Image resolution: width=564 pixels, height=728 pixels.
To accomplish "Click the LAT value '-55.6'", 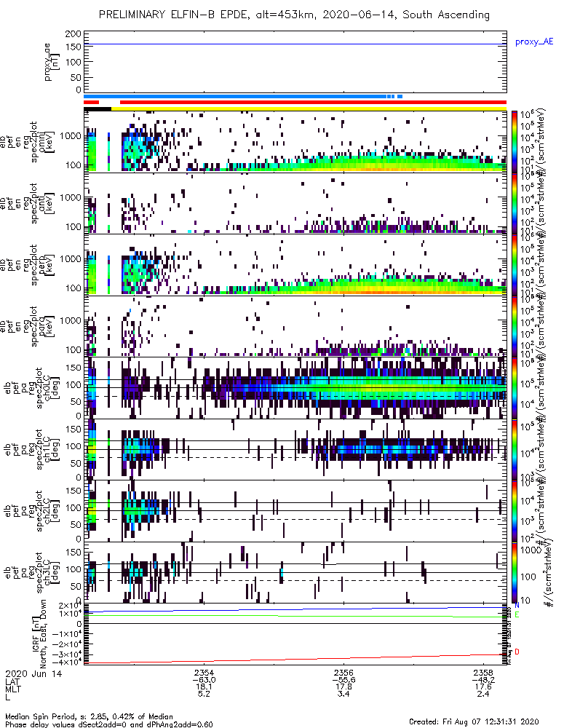I will click(343, 680).
